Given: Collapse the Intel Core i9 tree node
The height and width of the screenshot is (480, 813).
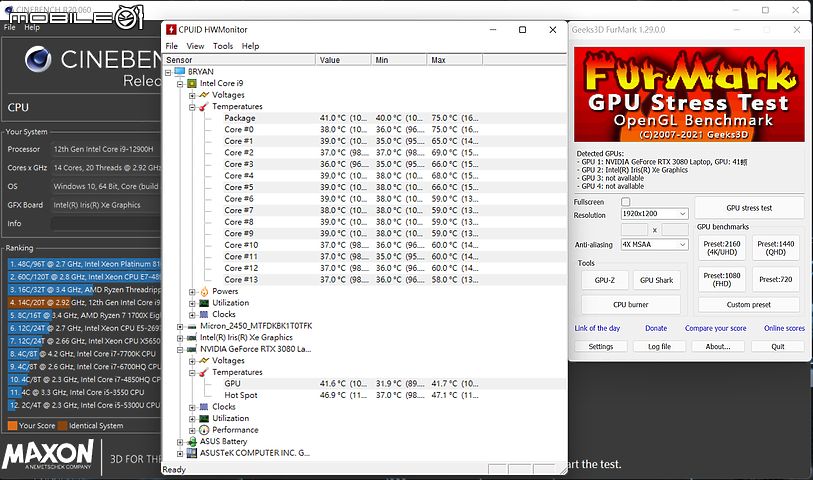Looking at the screenshot, I should click(180, 83).
